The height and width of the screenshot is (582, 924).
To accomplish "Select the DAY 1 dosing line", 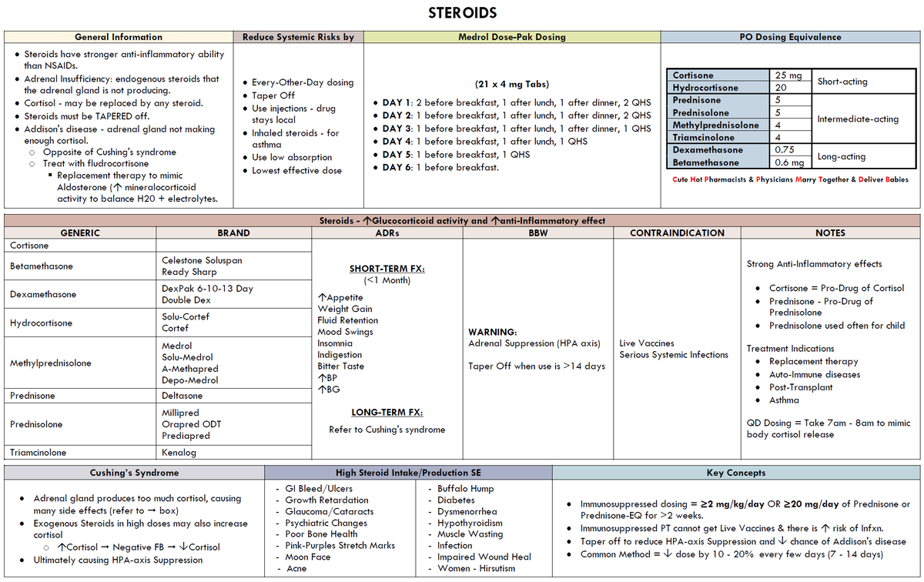I will click(517, 102).
